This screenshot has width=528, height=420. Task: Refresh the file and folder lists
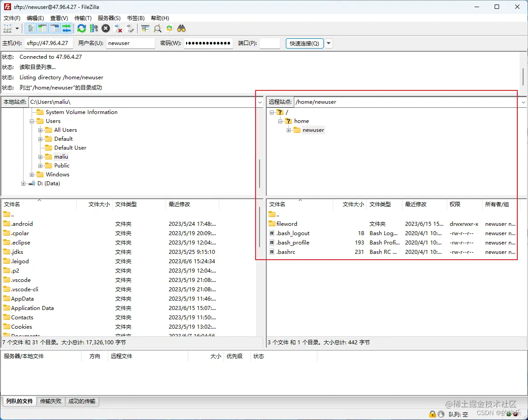click(x=81, y=29)
